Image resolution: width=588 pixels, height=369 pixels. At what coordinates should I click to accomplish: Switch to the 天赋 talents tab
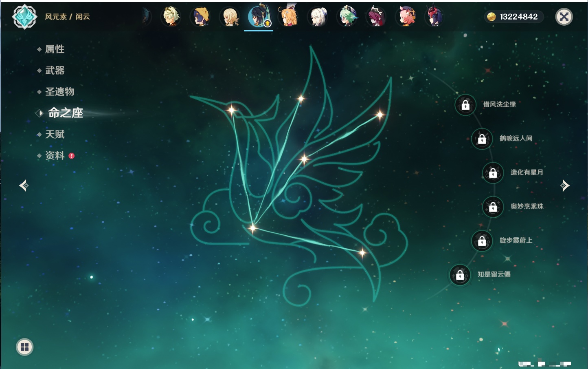(55, 134)
